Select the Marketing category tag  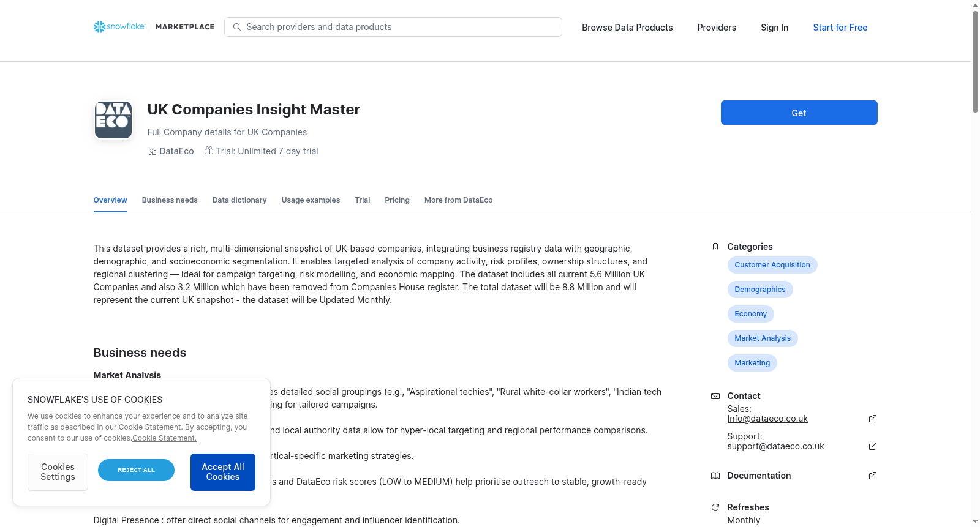pyautogui.click(x=752, y=363)
